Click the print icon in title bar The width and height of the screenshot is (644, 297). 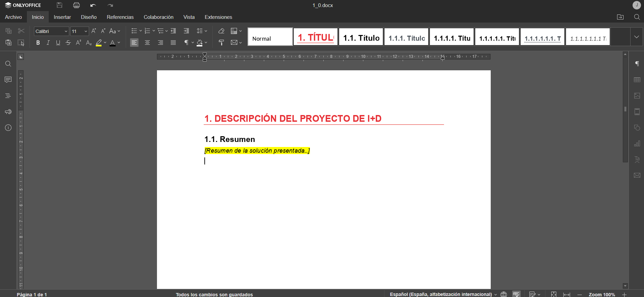pyautogui.click(x=76, y=5)
